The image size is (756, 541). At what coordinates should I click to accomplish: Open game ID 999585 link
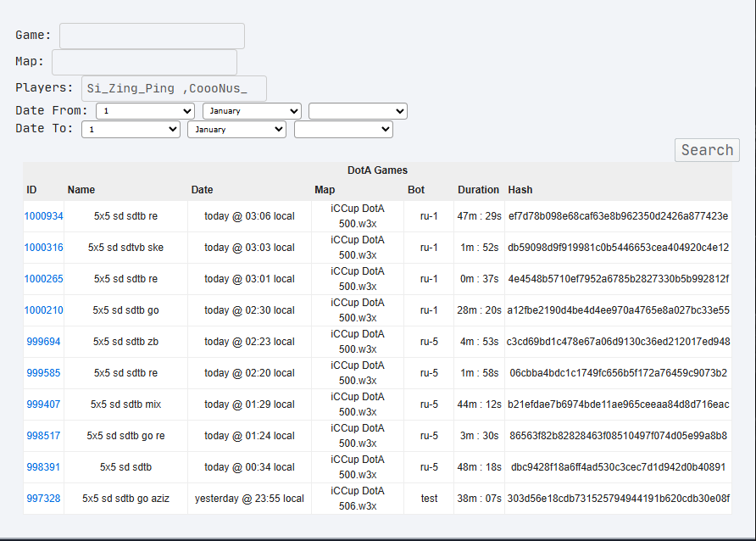(43, 373)
